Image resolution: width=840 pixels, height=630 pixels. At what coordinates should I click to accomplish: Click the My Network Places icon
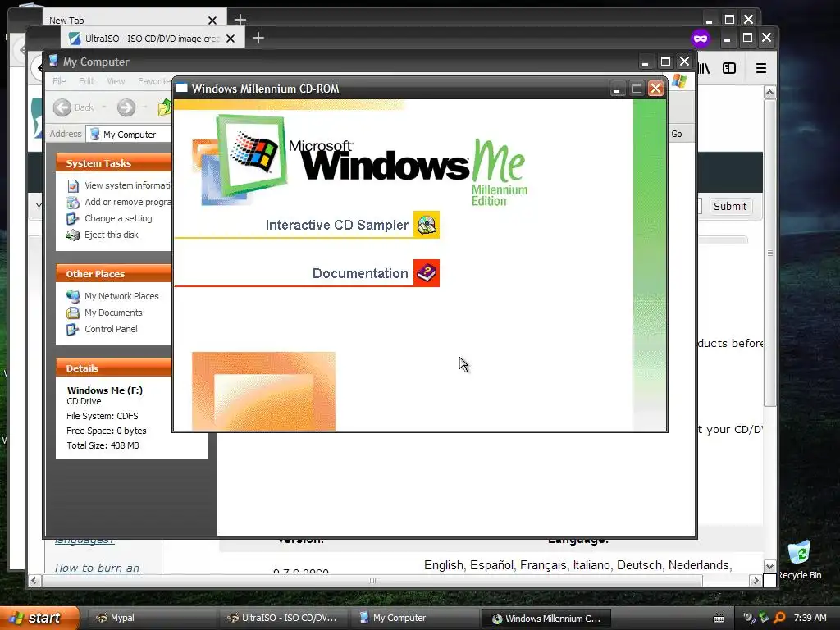73,296
